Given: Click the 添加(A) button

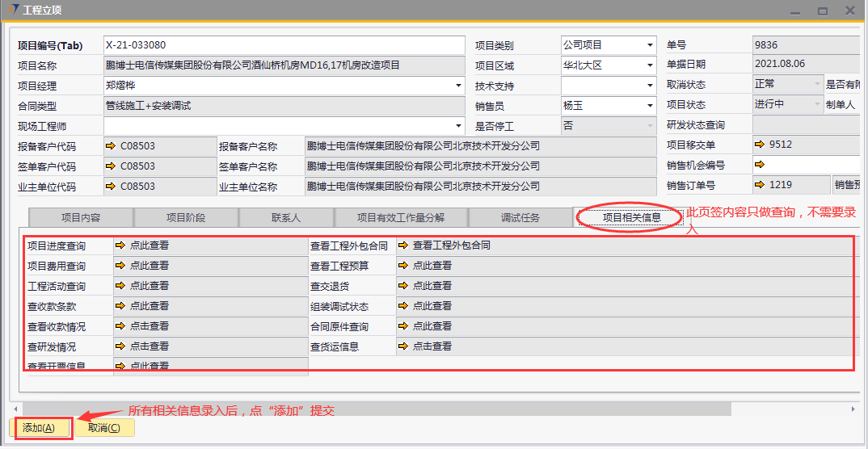Looking at the screenshot, I should tap(39, 428).
